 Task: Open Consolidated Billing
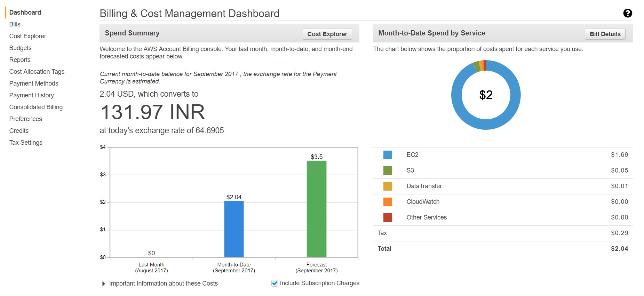tap(36, 107)
